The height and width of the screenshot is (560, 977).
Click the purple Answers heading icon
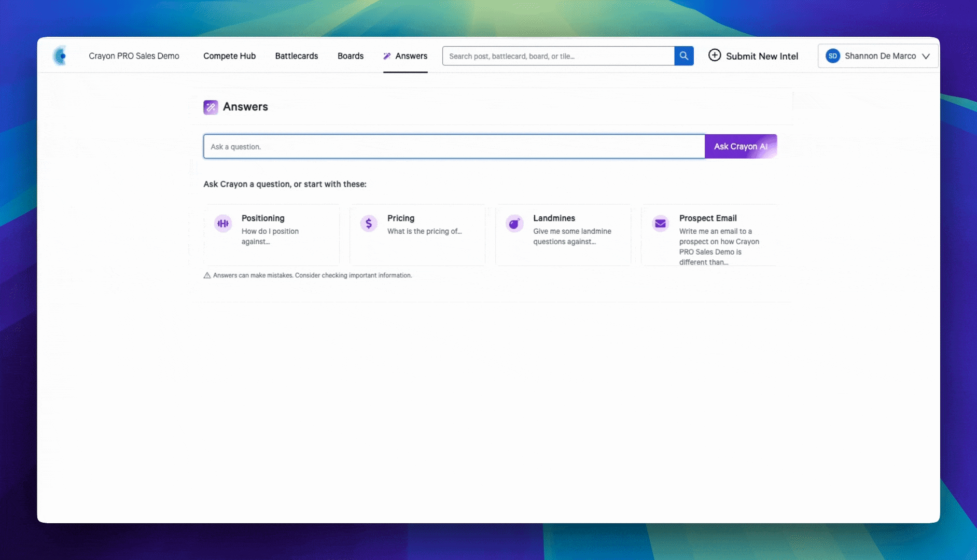click(211, 107)
